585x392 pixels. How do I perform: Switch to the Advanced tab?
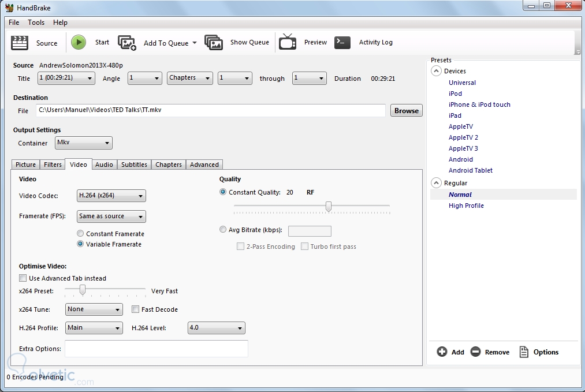pos(204,165)
